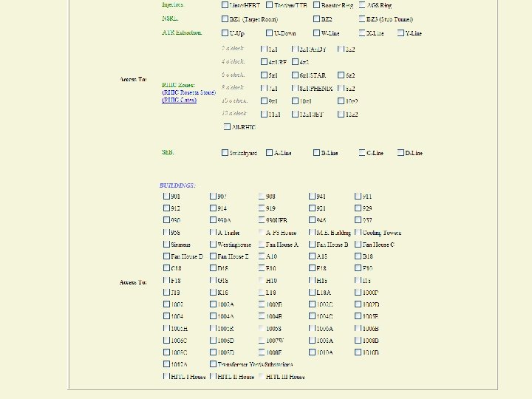Tick the 1010A building checkbox
Screen dimensions: 532x399
tap(312, 352)
